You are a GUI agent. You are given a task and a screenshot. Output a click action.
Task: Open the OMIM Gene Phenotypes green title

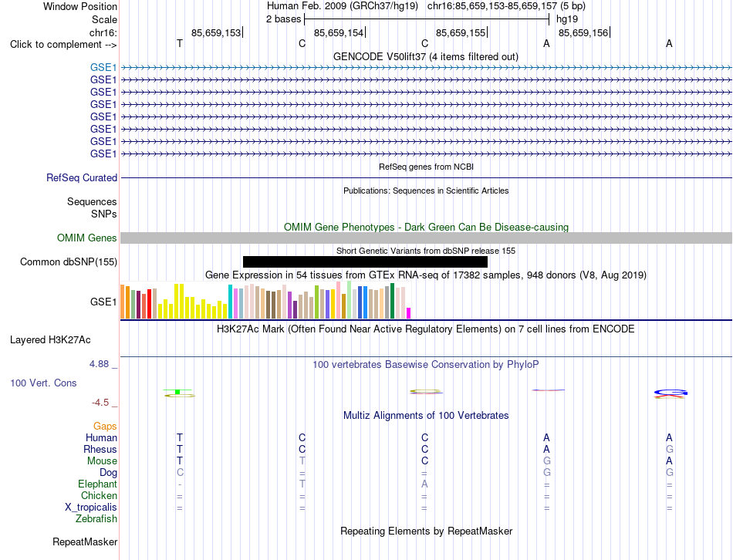click(x=426, y=228)
